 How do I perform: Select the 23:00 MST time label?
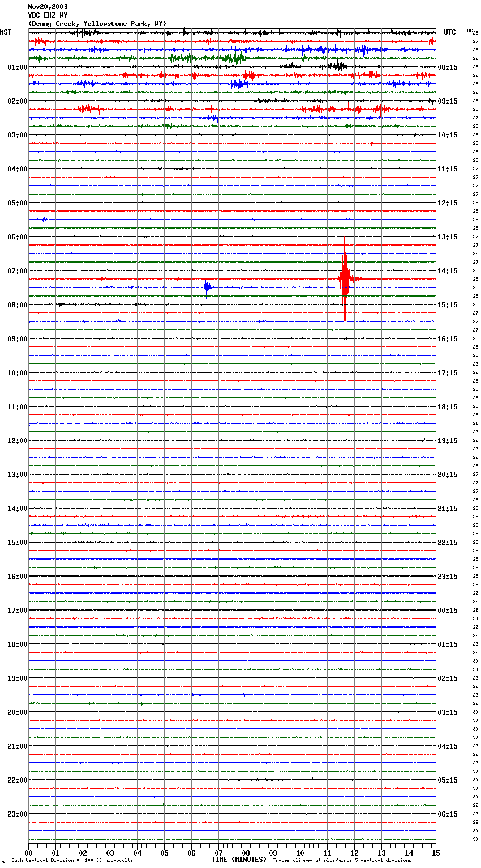point(18,814)
